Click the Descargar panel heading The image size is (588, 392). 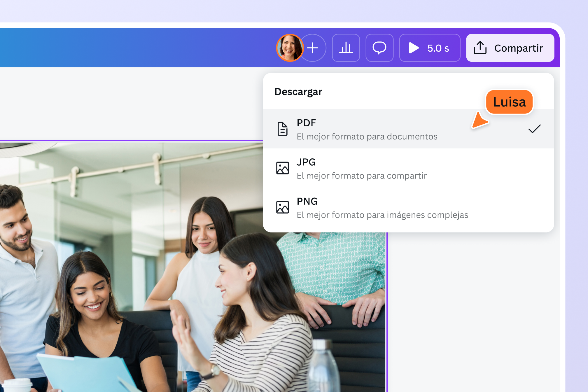(x=298, y=92)
